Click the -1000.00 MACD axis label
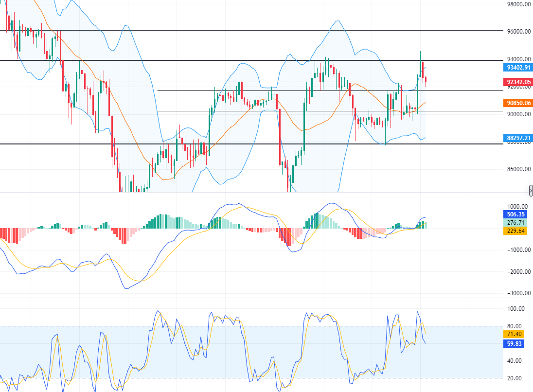This screenshot has width=533, height=392. pos(519,250)
